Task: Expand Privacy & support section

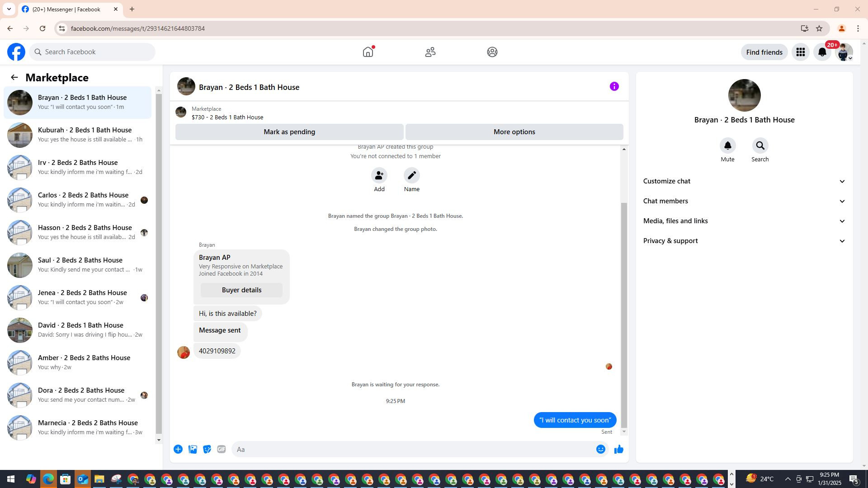Action: point(745,241)
